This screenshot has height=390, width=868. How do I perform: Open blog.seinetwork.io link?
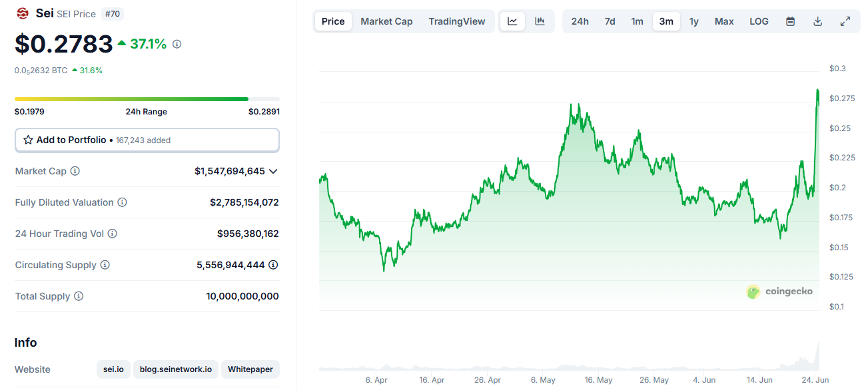[176, 369]
